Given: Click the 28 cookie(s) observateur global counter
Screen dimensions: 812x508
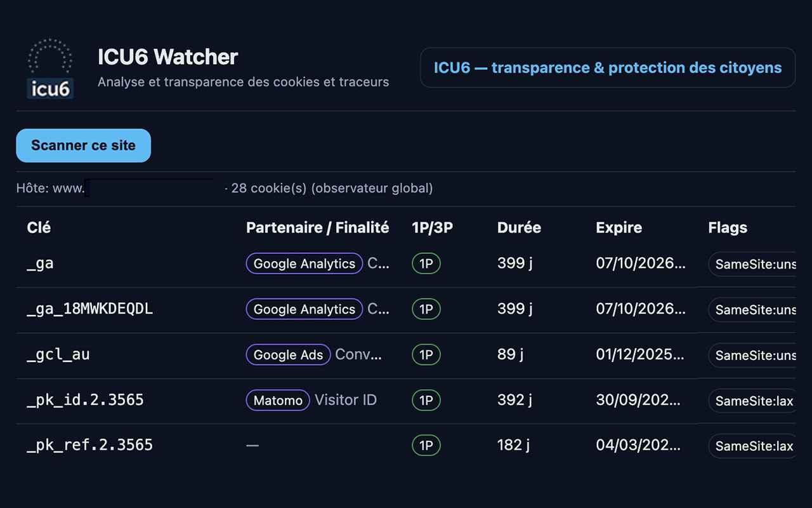Looking at the screenshot, I should [x=331, y=188].
